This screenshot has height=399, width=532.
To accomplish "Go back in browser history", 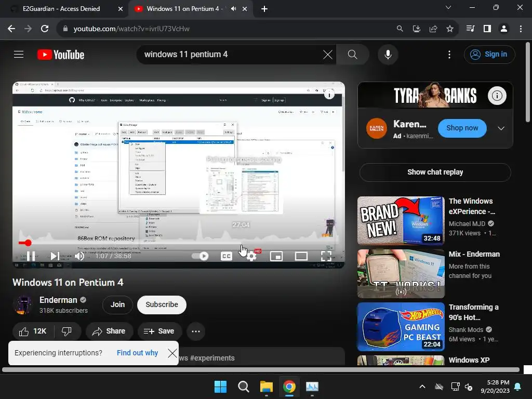I will tap(11, 29).
